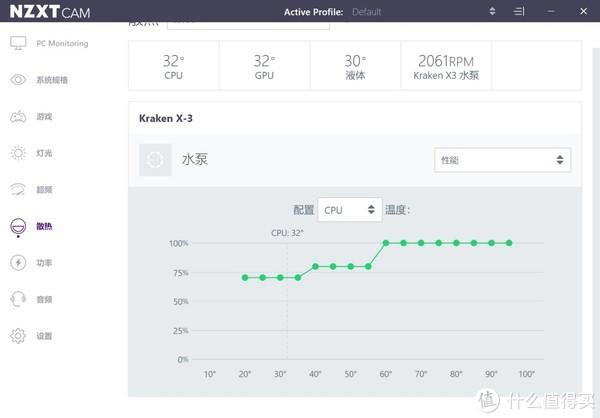
Task: Click the 100° x-axis label
Action: point(527,374)
